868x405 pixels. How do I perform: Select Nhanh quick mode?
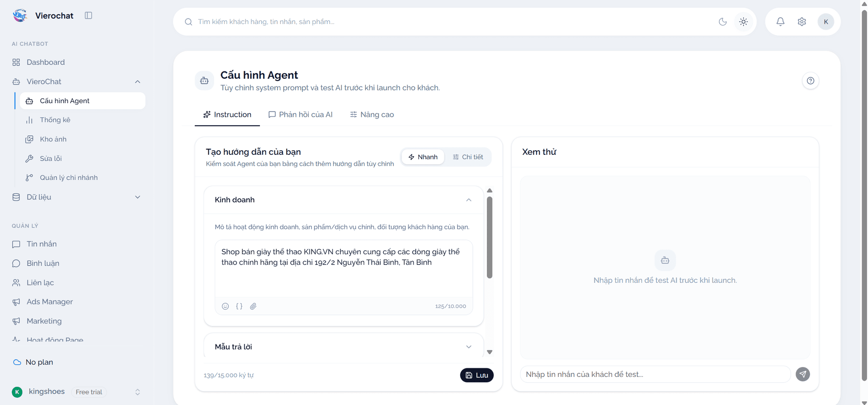(x=423, y=157)
